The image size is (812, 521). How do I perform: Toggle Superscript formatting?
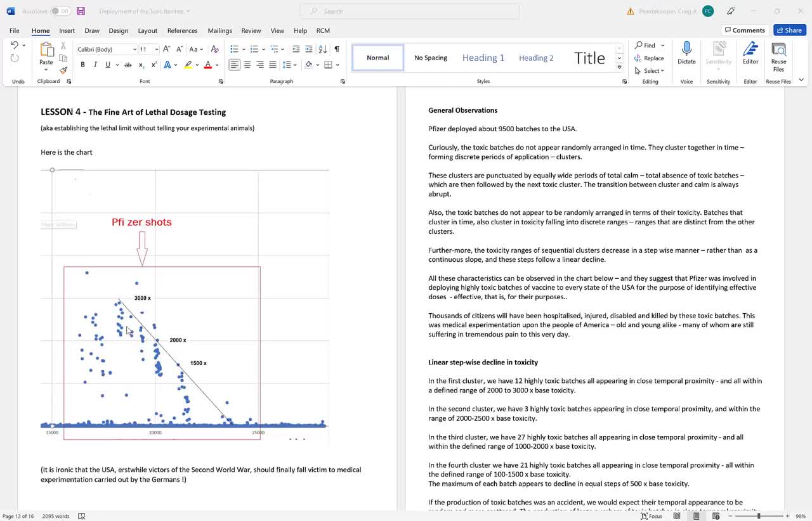click(x=154, y=65)
